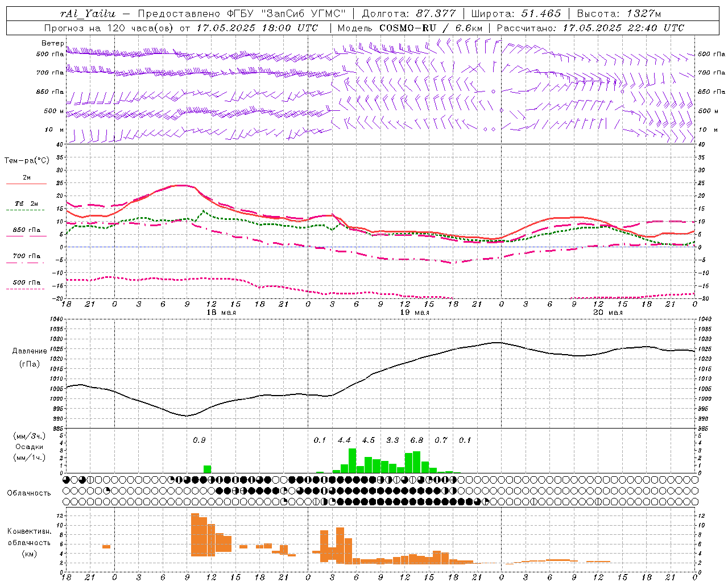The width and height of the screenshot is (728, 582).
Task: Click the tallest orange convective cloud bar
Action: pyautogui.click(x=195, y=535)
